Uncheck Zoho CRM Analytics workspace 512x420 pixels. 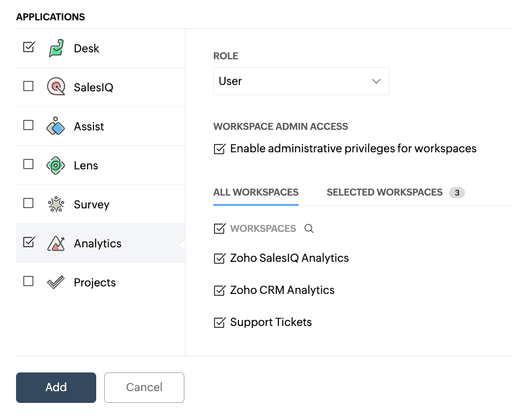[x=219, y=291]
